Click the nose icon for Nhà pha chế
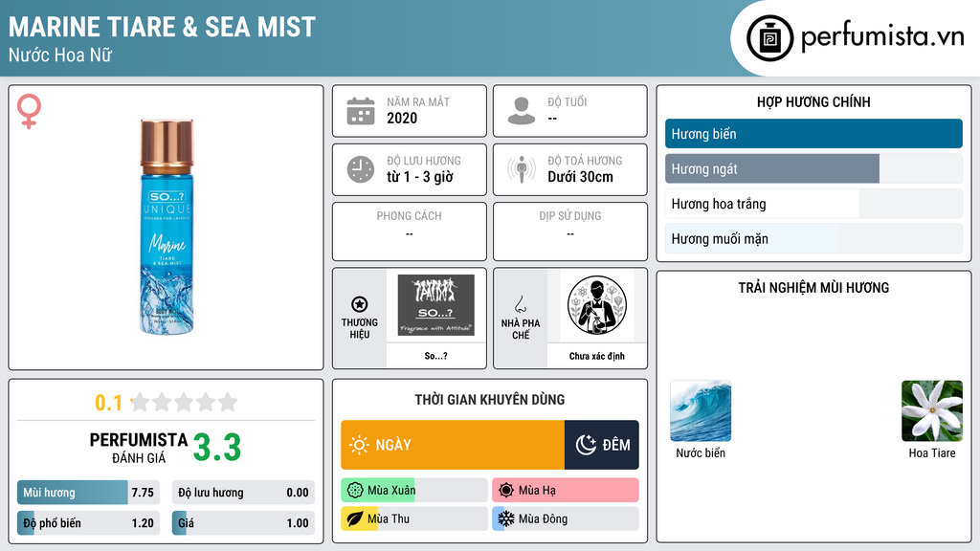Viewport: 980px width, 551px height. [520, 304]
